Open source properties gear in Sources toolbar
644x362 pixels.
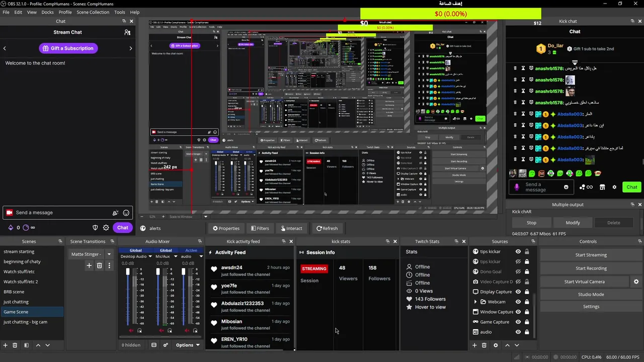pos(496,345)
